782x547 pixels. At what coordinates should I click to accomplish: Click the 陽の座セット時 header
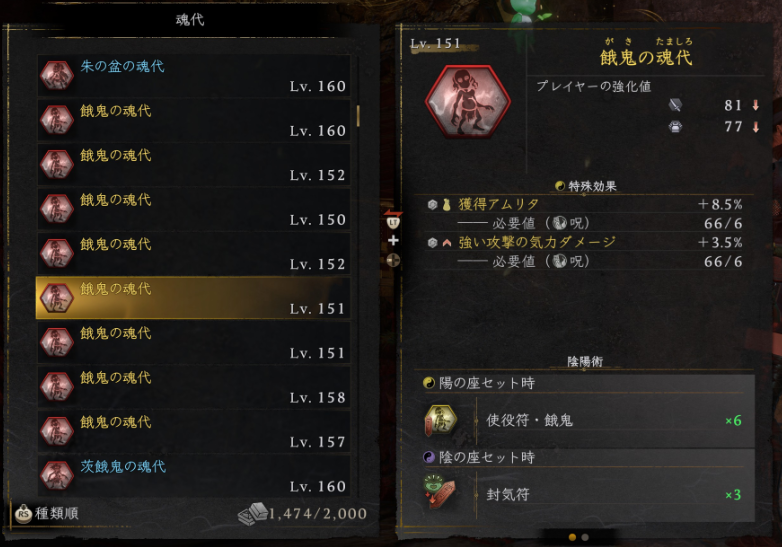tap(479, 383)
